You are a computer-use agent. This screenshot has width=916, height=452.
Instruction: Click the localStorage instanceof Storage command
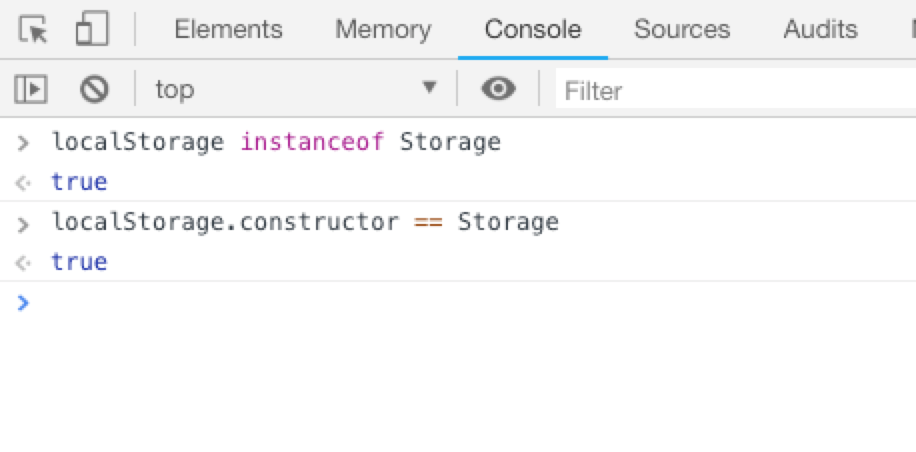tap(276, 143)
